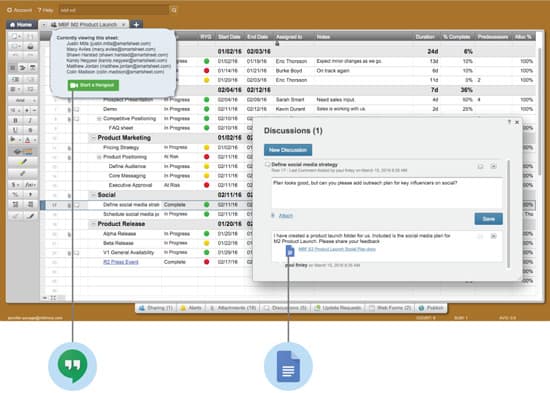550x393 pixels.
Task: Collapse the Product Marketing section
Action: 93,138
